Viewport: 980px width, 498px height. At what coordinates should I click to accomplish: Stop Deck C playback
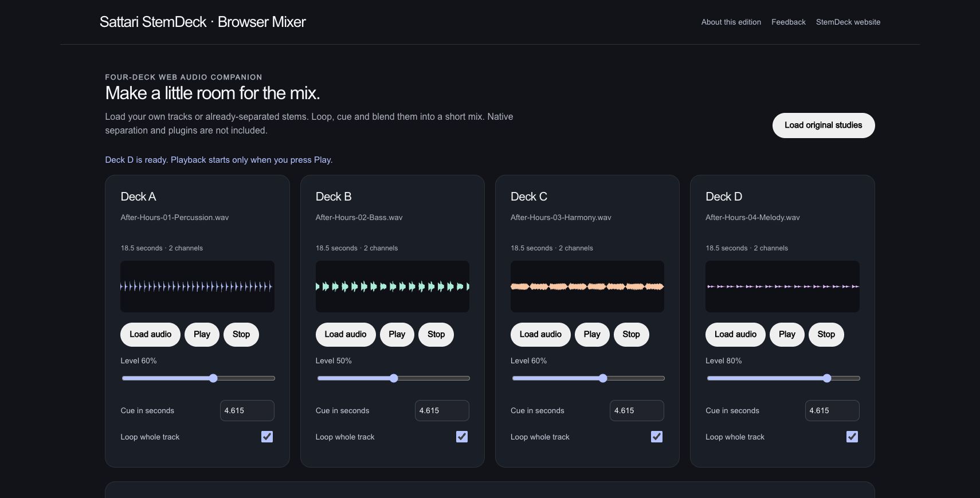[632, 335]
